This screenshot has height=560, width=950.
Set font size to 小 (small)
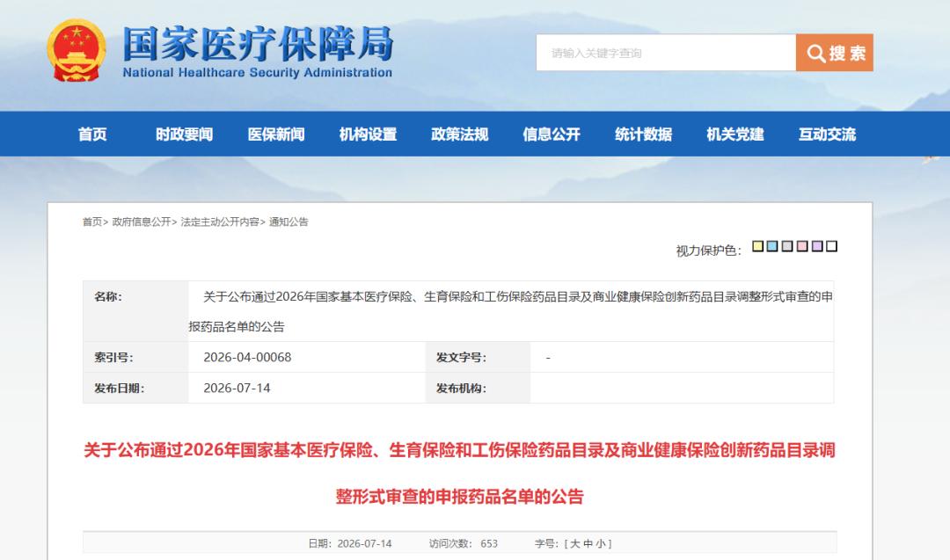pos(601,543)
